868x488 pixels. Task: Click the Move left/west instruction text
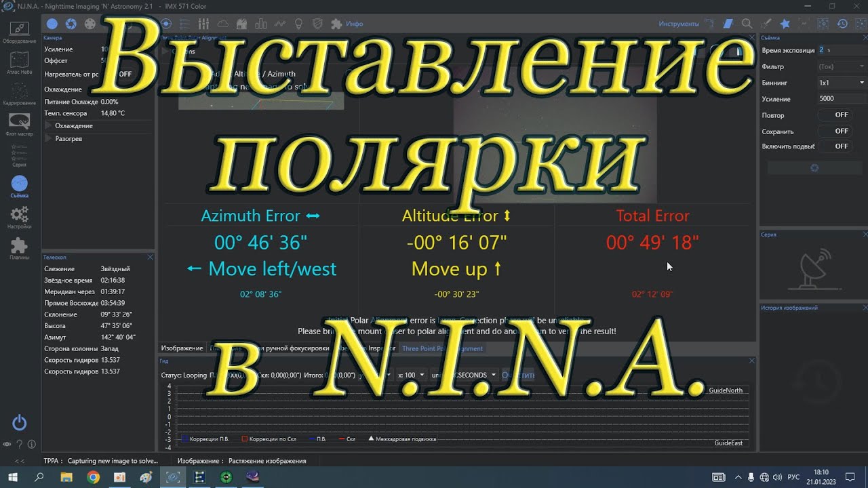coord(262,269)
